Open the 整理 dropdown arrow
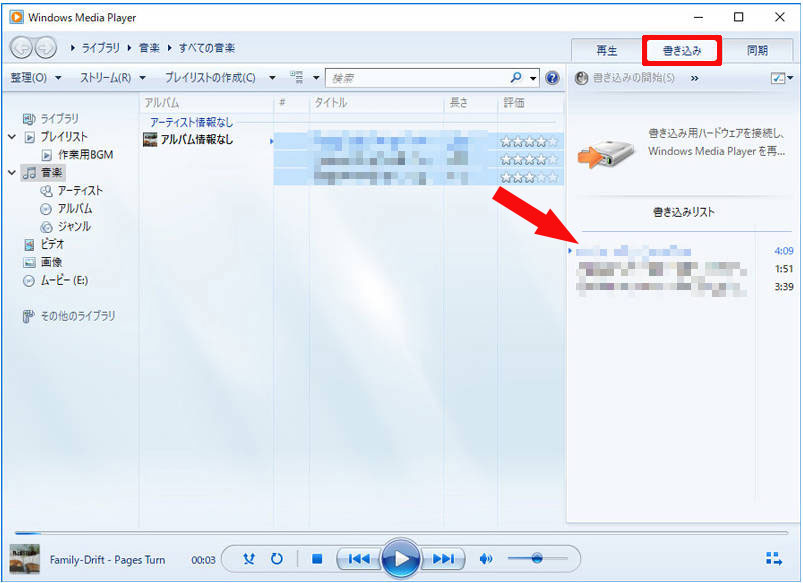The width and height of the screenshot is (803, 583). pos(58,78)
